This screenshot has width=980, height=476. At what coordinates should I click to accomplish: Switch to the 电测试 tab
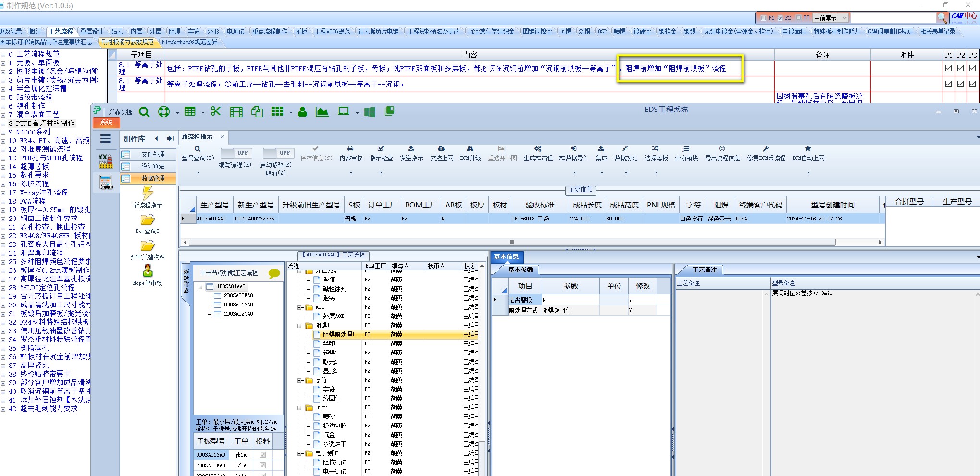click(x=236, y=31)
